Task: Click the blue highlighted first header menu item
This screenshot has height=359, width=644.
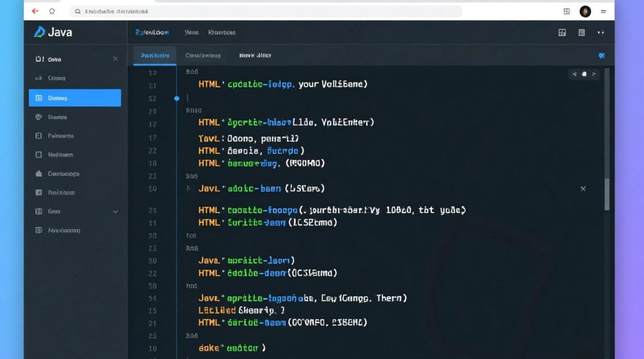Action: tap(152, 33)
